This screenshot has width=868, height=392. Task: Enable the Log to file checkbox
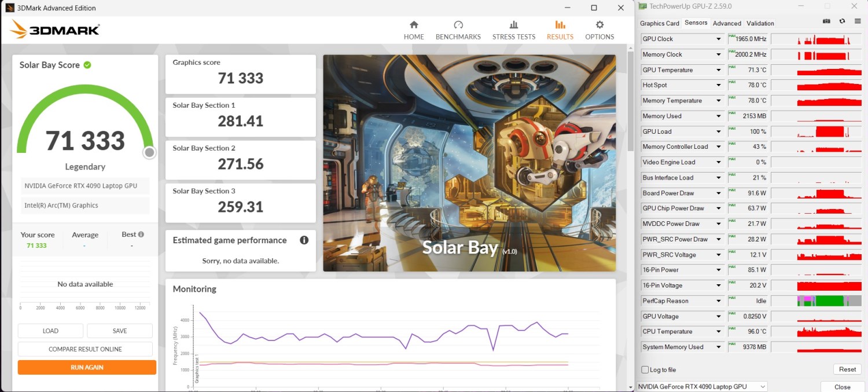tap(645, 370)
